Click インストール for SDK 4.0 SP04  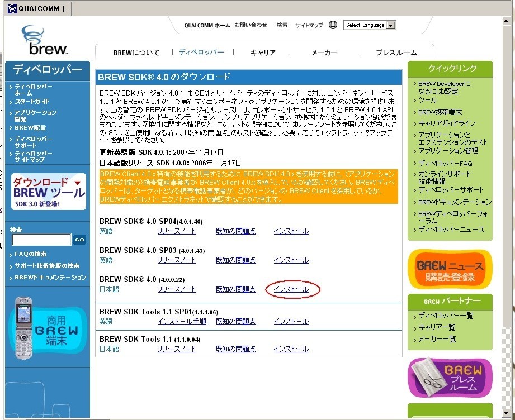click(x=291, y=231)
